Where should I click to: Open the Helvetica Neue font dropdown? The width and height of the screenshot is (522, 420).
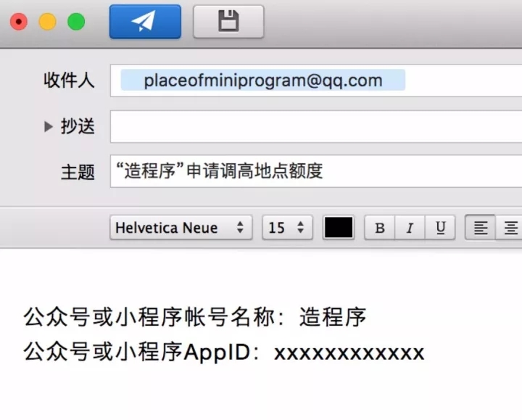click(181, 228)
